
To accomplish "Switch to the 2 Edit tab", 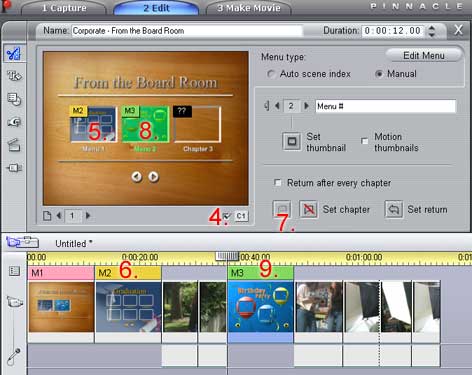I will click(156, 8).
